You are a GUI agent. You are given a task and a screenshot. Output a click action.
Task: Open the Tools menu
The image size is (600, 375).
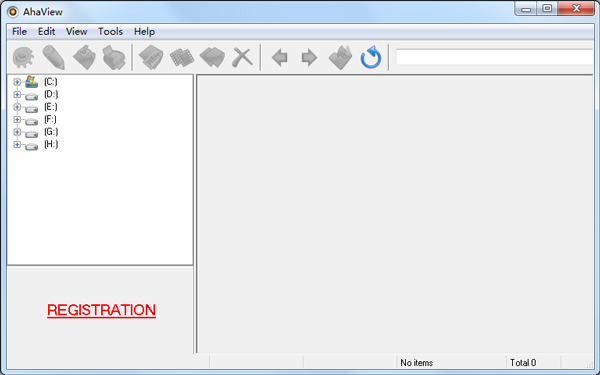(110, 32)
